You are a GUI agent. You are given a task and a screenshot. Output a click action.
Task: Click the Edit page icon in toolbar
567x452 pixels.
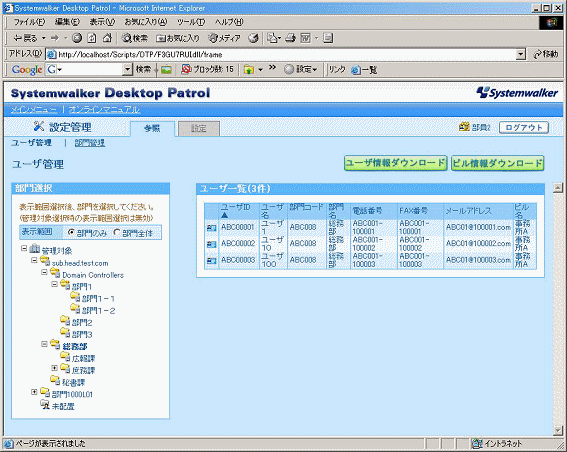pyautogui.click(x=306, y=38)
